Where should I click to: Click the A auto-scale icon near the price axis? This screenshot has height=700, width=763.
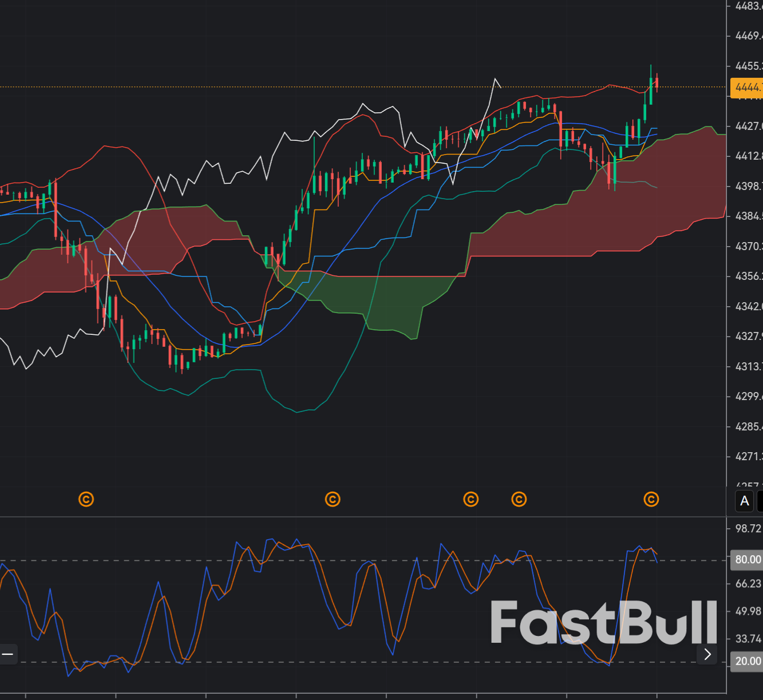(x=744, y=500)
